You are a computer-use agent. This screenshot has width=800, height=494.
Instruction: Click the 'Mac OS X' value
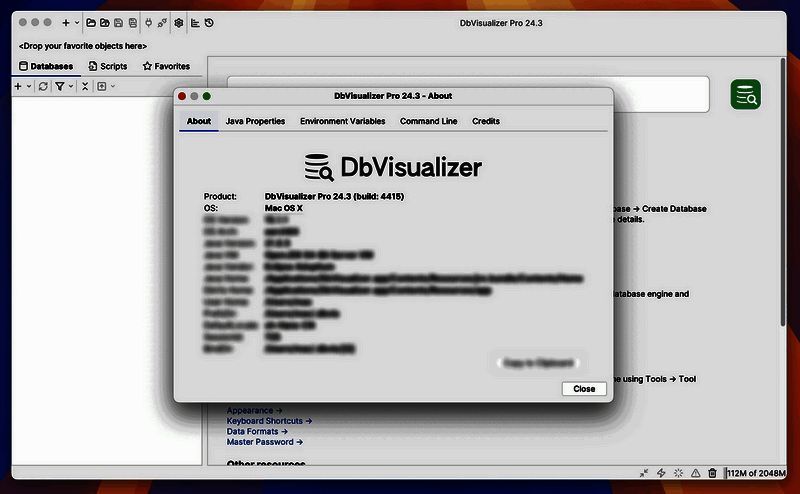[x=284, y=208]
